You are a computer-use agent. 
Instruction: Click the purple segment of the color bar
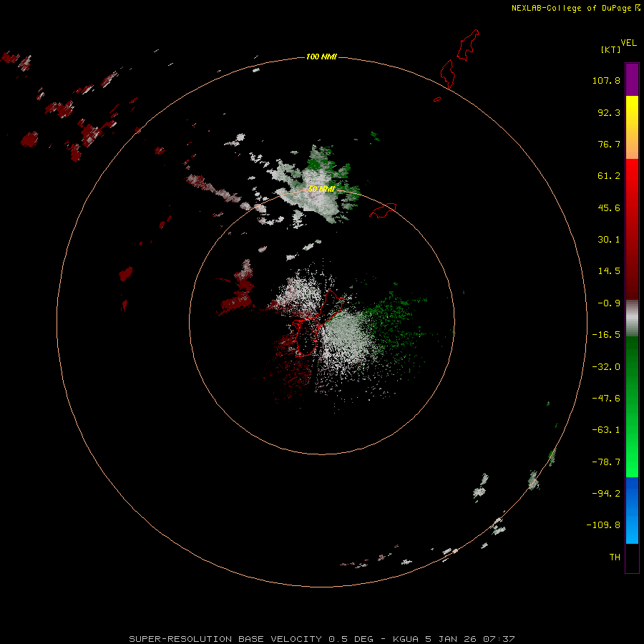[x=632, y=79]
